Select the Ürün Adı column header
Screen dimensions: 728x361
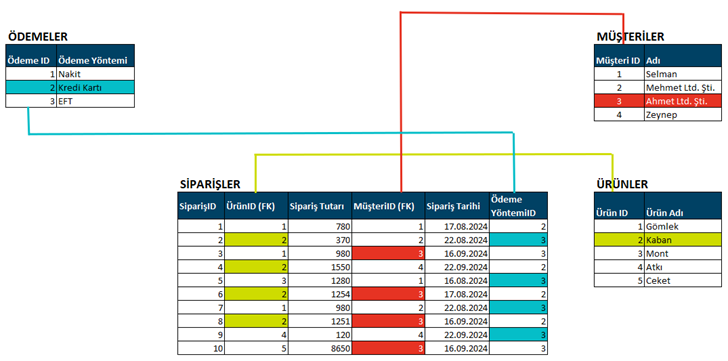[683, 206]
